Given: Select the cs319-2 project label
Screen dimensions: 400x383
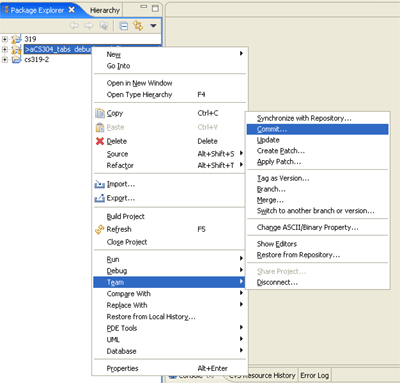Looking at the screenshot, I should (37, 59).
